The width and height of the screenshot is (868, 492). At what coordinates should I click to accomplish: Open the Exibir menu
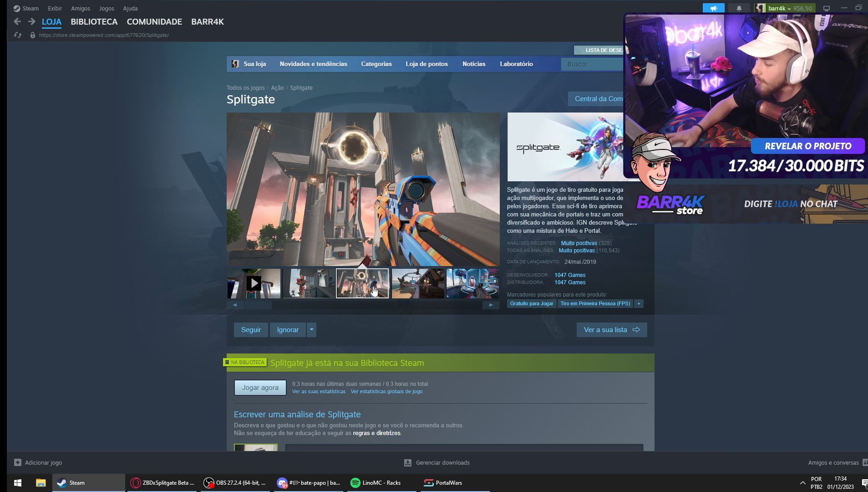point(55,8)
